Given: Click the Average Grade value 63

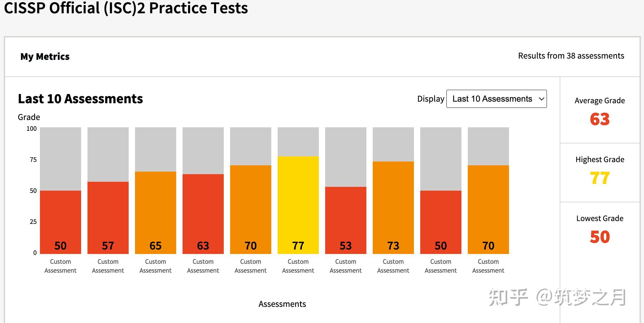Looking at the screenshot, I should [x=600, y=119].
